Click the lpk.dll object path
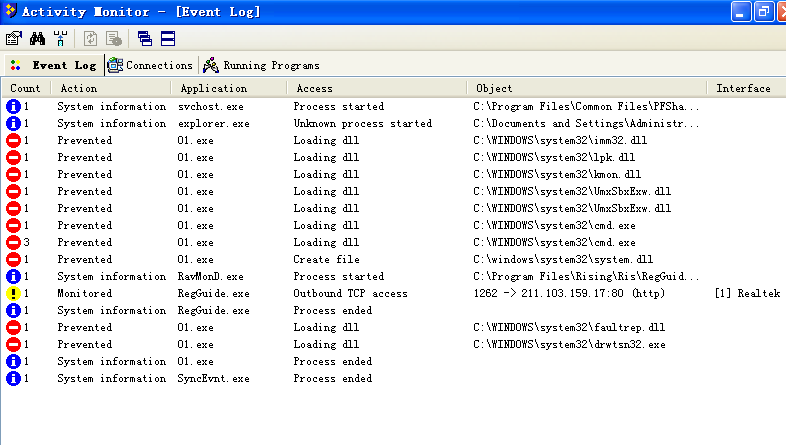Image resolution: width=786 pixels, height=445 pixels. point(554,157)
